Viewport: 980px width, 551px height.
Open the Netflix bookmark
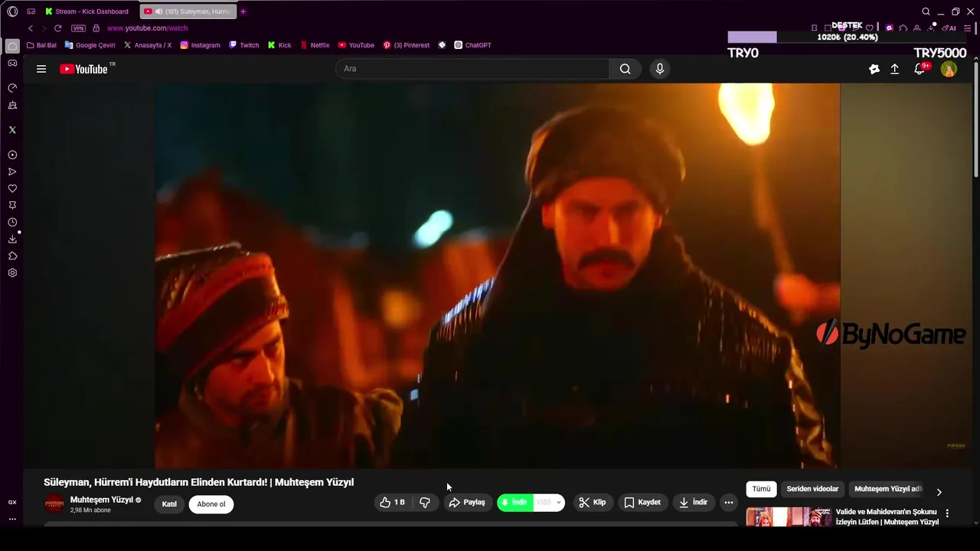315,45
